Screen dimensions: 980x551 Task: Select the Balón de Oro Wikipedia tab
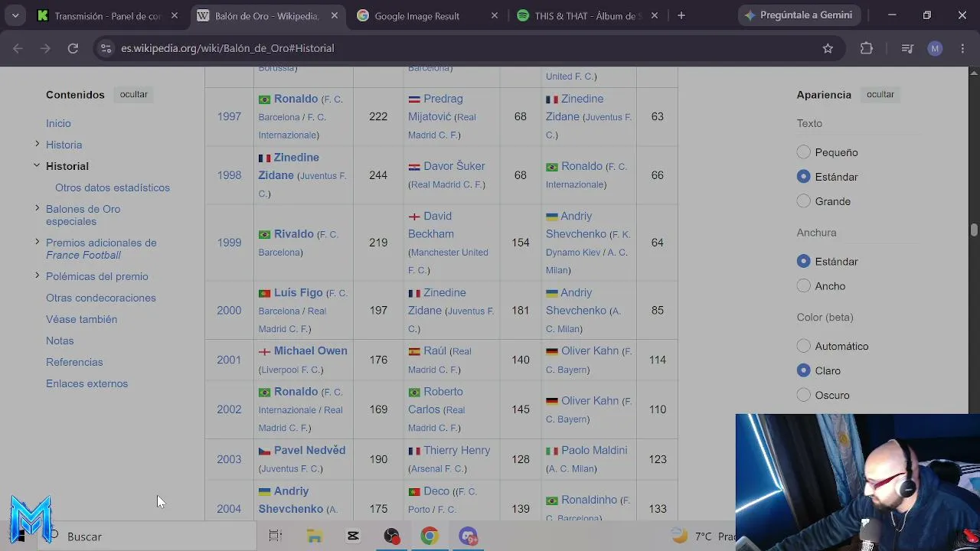[x=267, y=15]
